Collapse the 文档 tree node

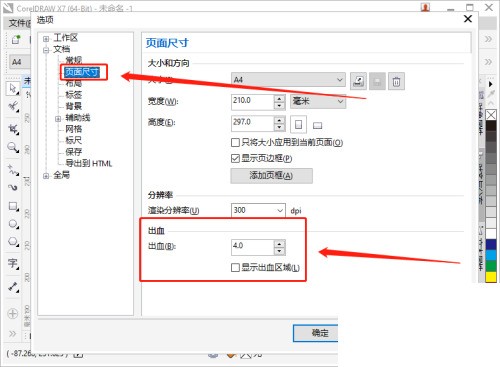coord(46,50)
